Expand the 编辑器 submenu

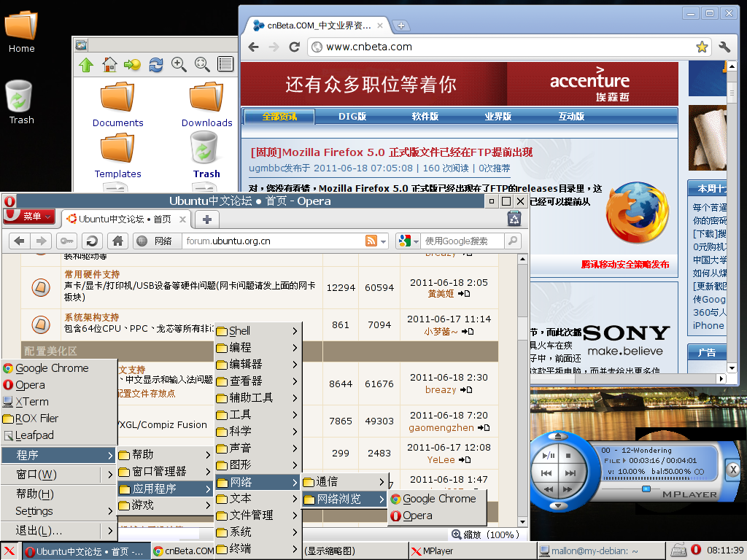click(258, 365)
